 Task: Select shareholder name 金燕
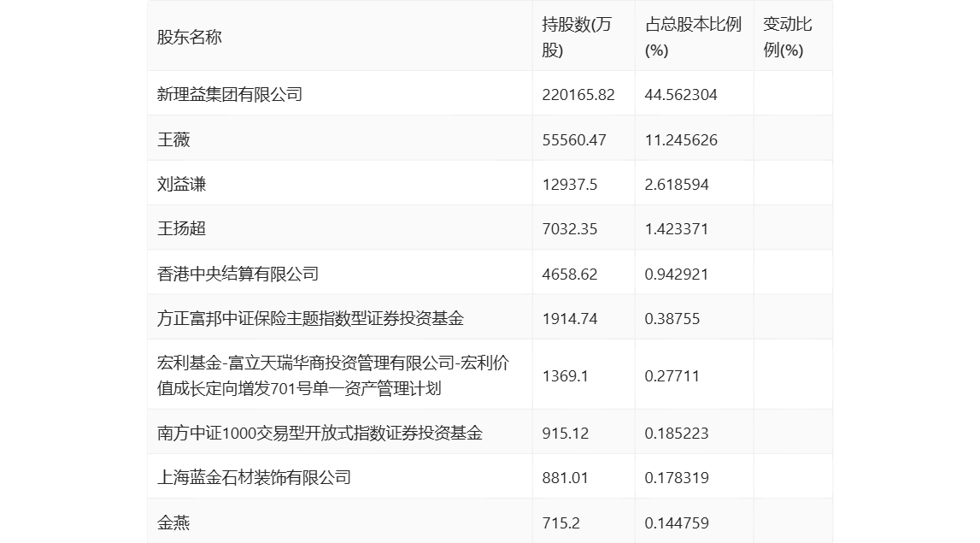pos(173,522)
